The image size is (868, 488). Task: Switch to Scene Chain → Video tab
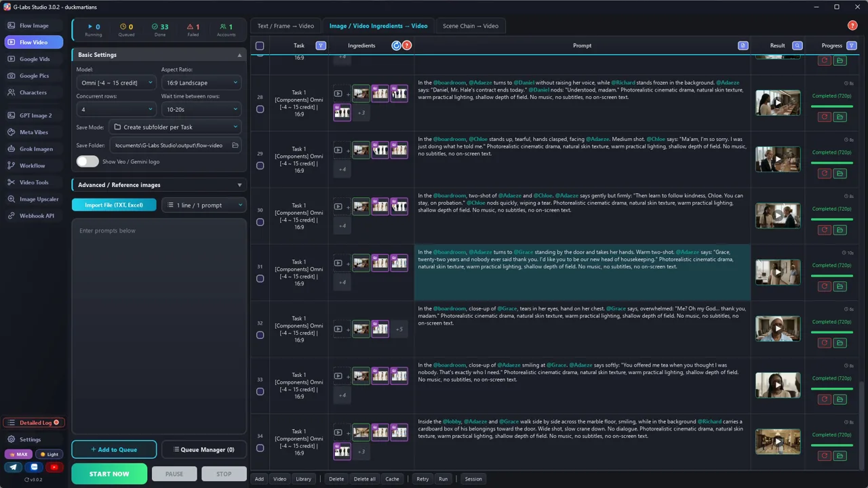pos(471,26)
